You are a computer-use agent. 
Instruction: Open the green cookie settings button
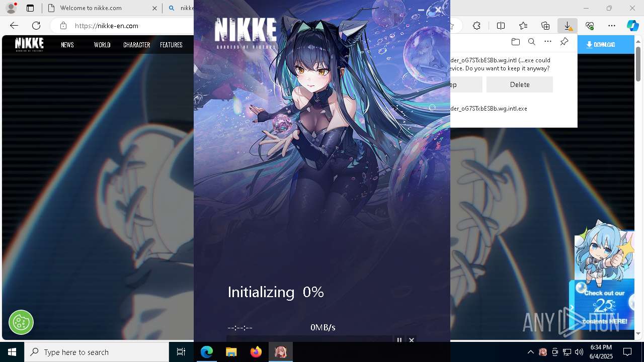point(21,322)
